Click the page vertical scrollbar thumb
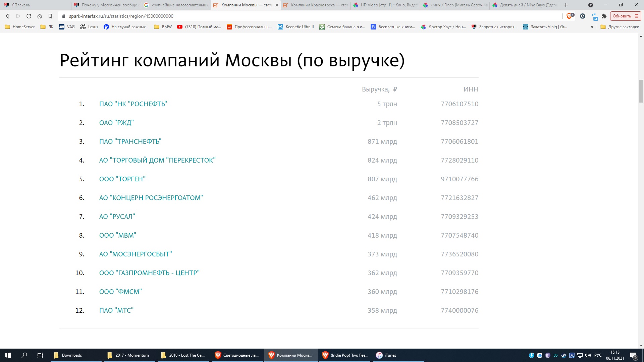Image resolution: width=644 pixels, height=362 pixels. 641,91
